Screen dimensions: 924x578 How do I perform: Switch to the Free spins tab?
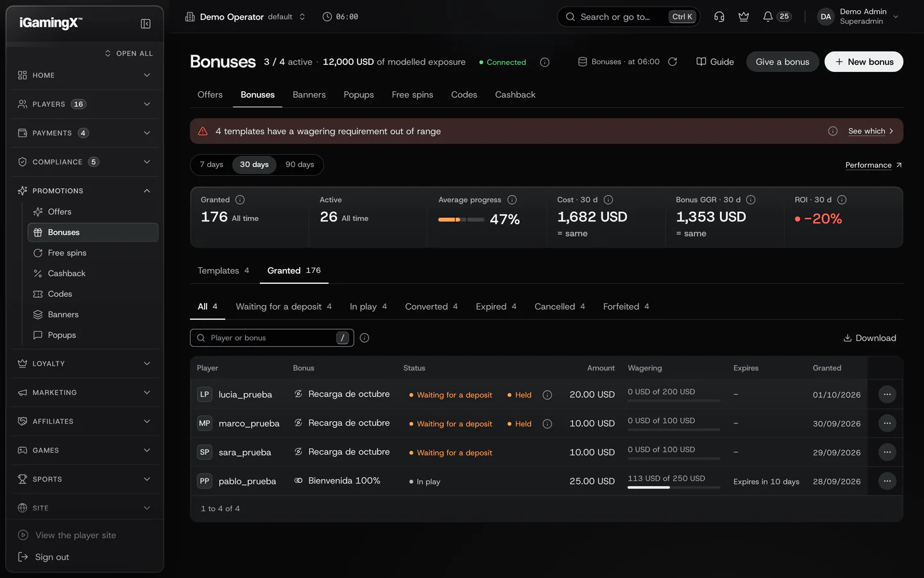pyautogui.click(x=413, y=95)
